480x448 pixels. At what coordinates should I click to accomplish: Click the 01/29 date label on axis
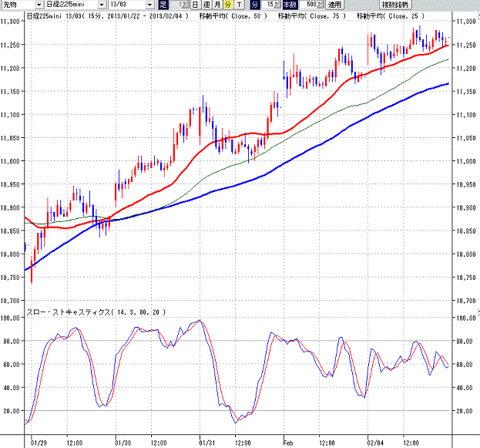39,443
